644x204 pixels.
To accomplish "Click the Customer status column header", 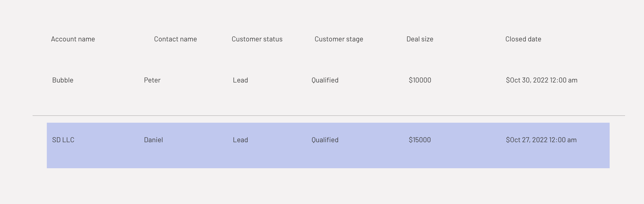I will [257, 39].
